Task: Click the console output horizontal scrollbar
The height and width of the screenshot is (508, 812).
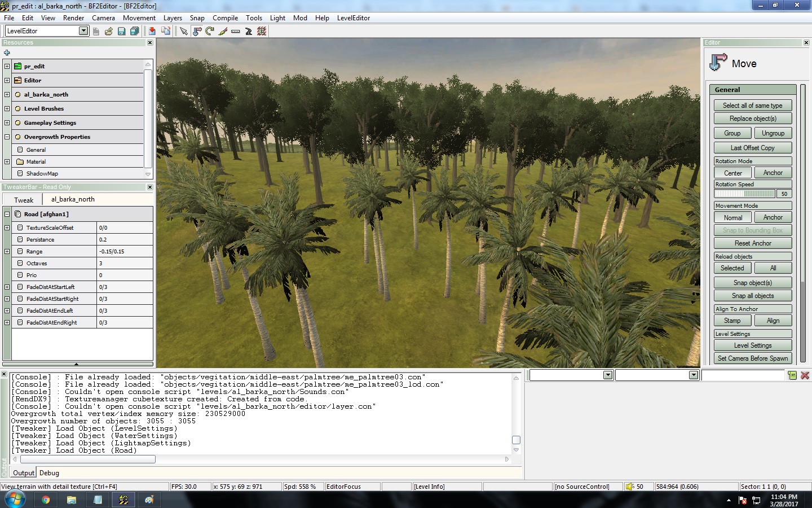Action: (88, 459)
